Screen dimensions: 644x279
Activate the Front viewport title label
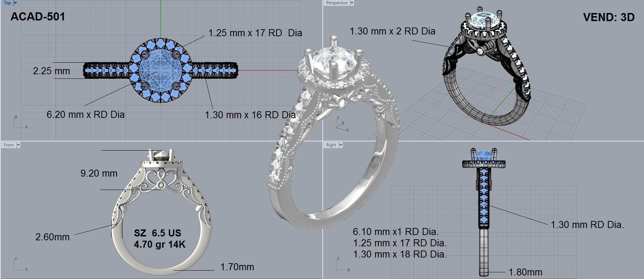pos(9,145)
